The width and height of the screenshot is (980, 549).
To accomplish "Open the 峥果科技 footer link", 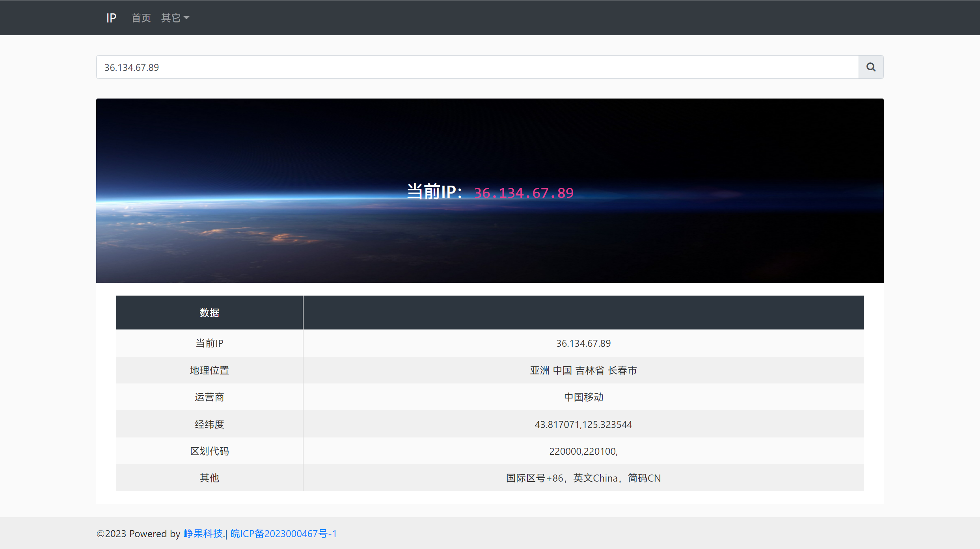I will point(203,534).
